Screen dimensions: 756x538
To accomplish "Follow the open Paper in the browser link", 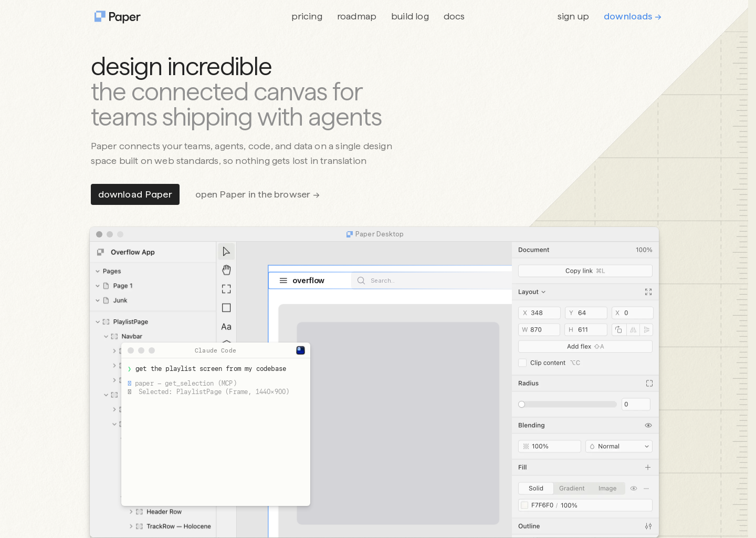I will tap(257, 195).
